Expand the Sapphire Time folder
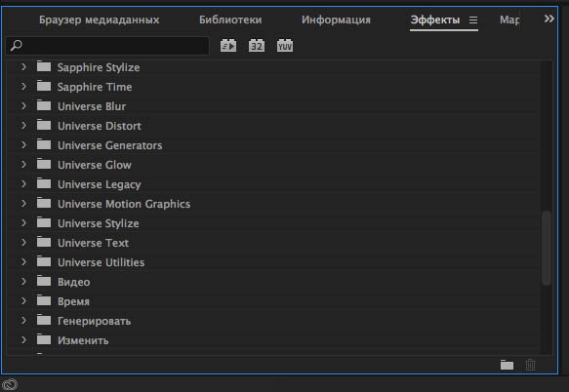This screenshot has width=569, height=392. [23, 87]
